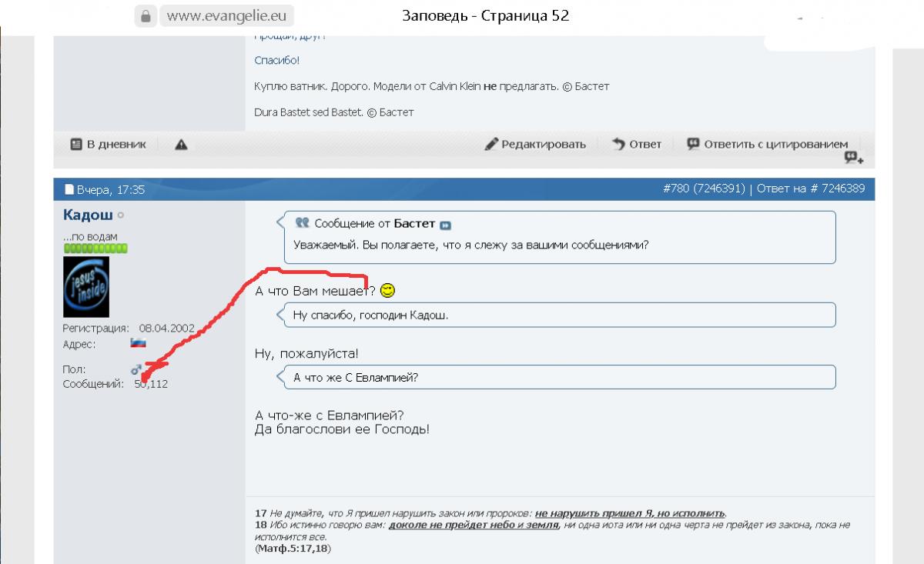Click the warning triangle report icon

(181, 144)
